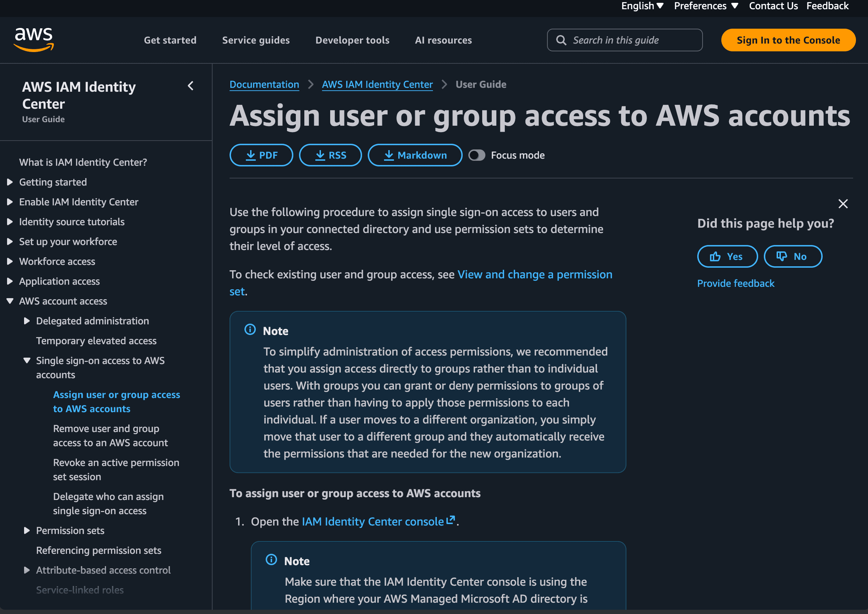Image resolution: width=868 pixels, height=614 pixels.
Task: Open What is IAM Identity Center? page
Action: pyautogui.click(x=83, y=162)
